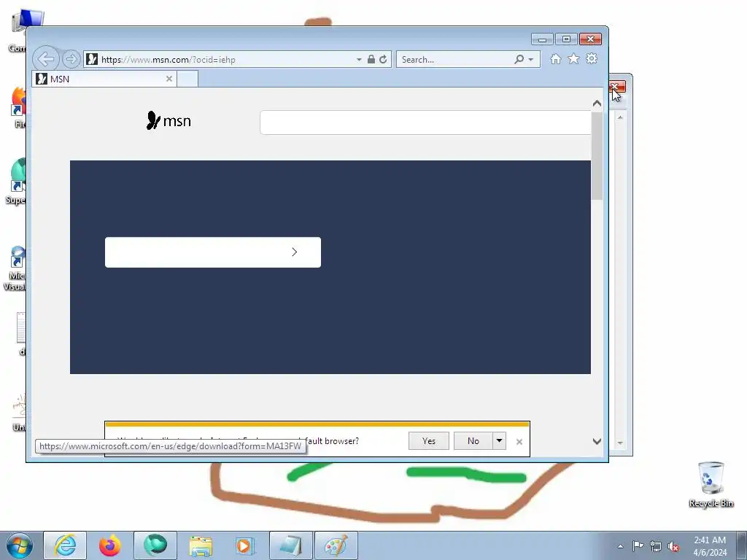Select the Recycle Bin desktop icon
This screenshot has width=747, height=560.
click(x=711, y=484)
